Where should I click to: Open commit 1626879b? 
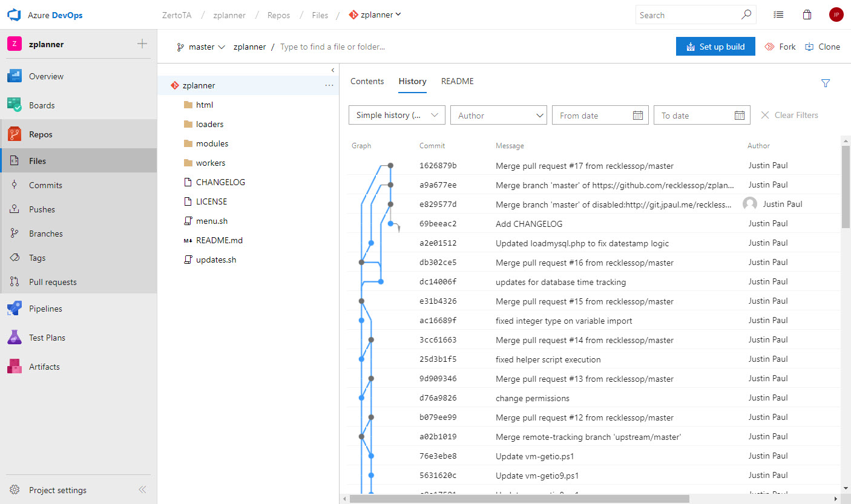438,165
